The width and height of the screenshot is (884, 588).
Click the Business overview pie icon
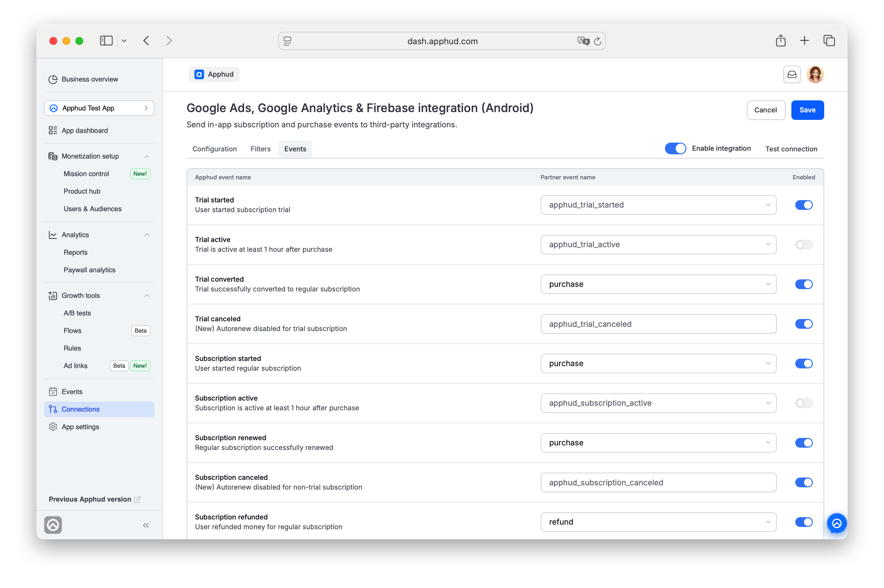coord(53,79)
